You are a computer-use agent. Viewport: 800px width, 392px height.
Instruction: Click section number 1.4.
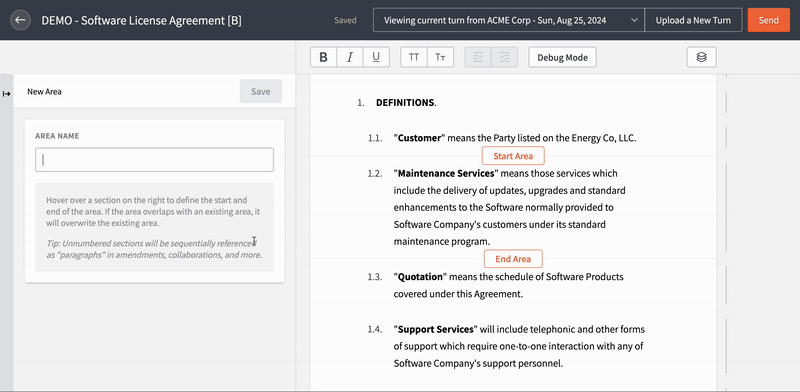pos(374,329)
